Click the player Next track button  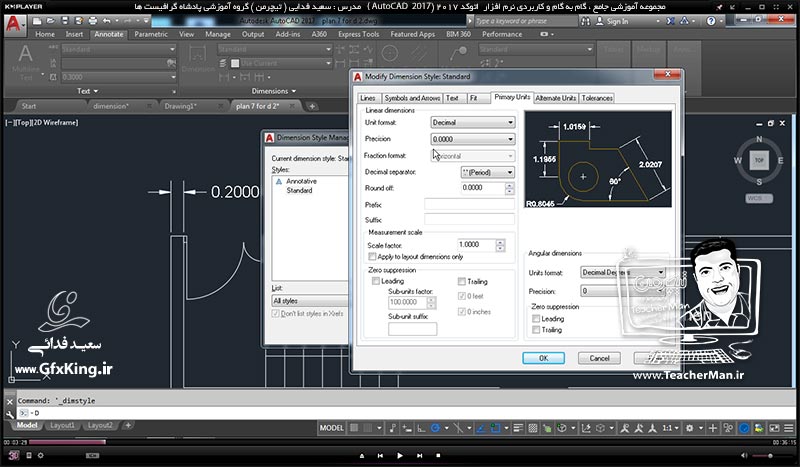tap(419, 455)
